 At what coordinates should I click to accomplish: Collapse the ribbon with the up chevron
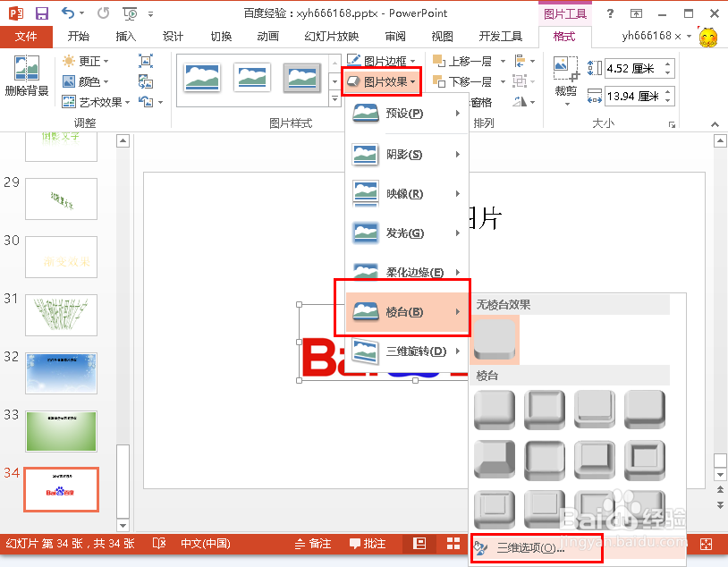[715, 124]
